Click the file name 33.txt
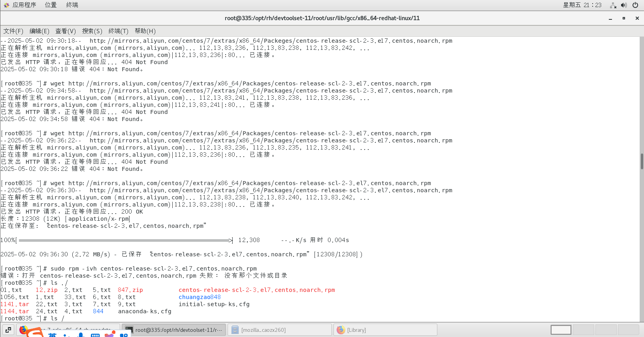This screenshot has width=644, height=337. click(x=75, y=297)
